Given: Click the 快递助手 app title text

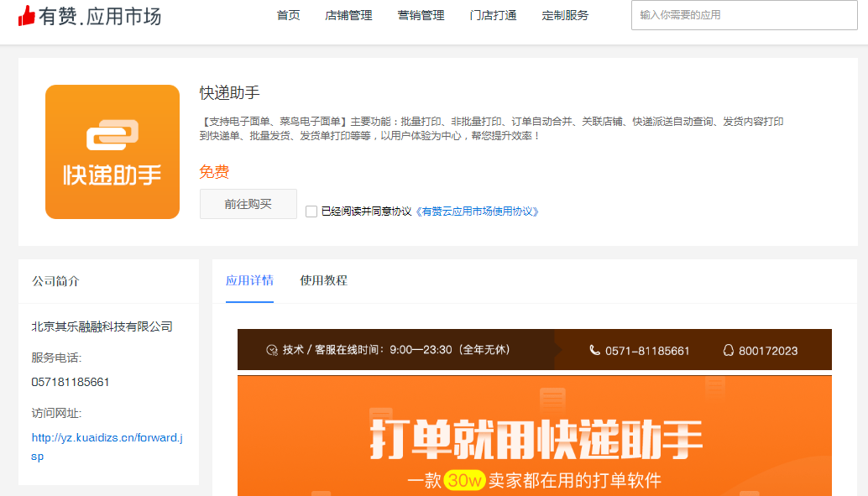Looking at the screenshot, I should pos(229,92).
